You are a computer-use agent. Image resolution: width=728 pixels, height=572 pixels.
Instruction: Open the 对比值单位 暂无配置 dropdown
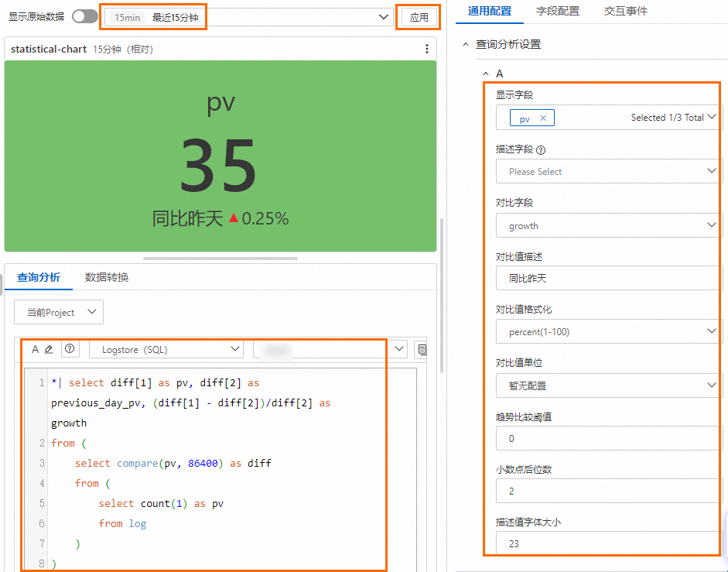(609, 385)
